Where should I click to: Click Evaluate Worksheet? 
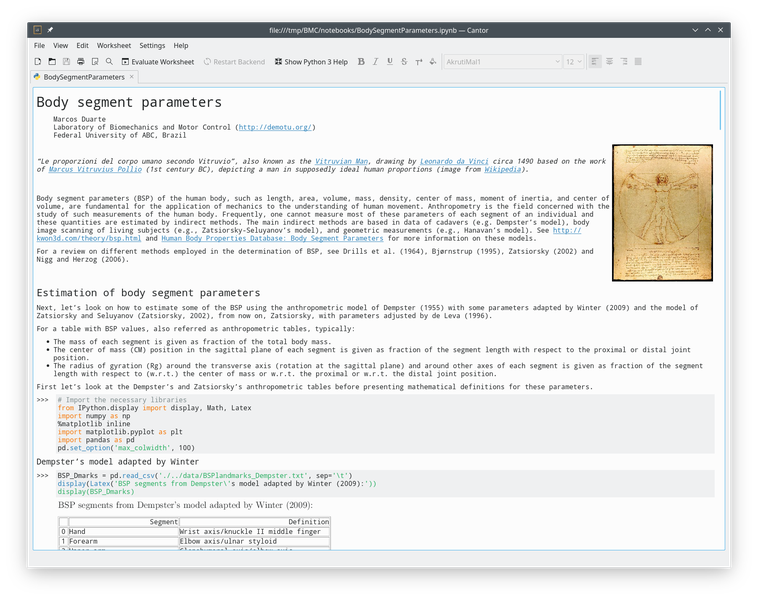[158, 61]
